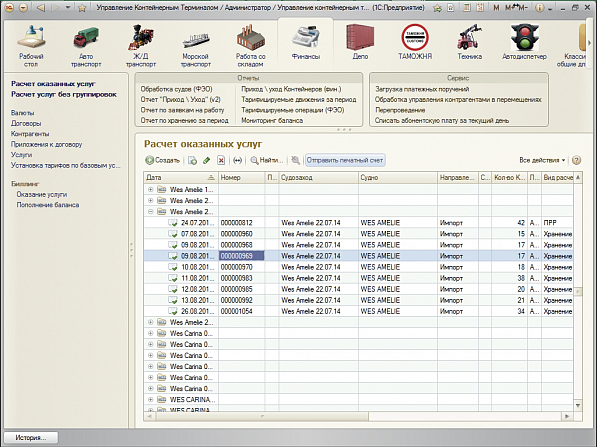This screenshot has height=447, width=597.
Task: Open report Отчет по хранению за период
Action: [184, 120]
